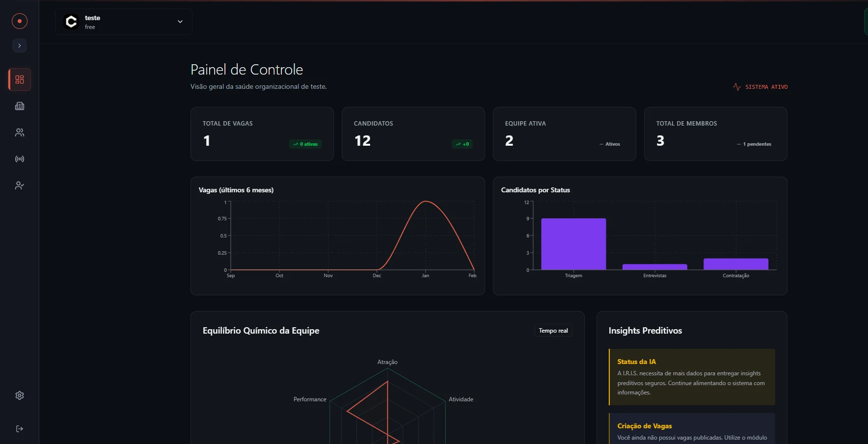Click the Candidatos card showing 12
868x444 pixels.
(x=413, y=134)
